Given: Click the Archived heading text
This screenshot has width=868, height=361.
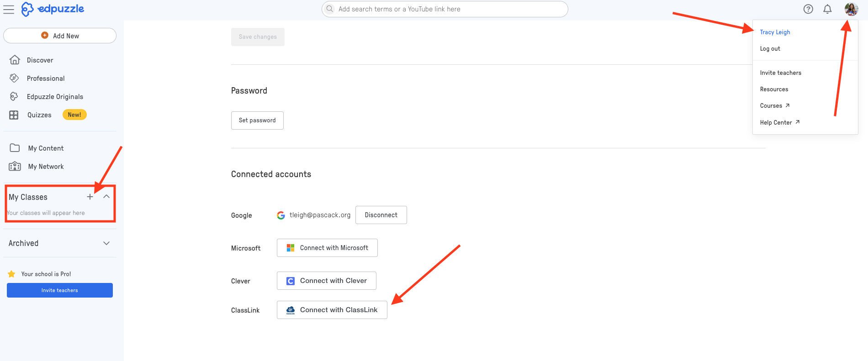Looking at the screenshot, I should pos(23,243).
